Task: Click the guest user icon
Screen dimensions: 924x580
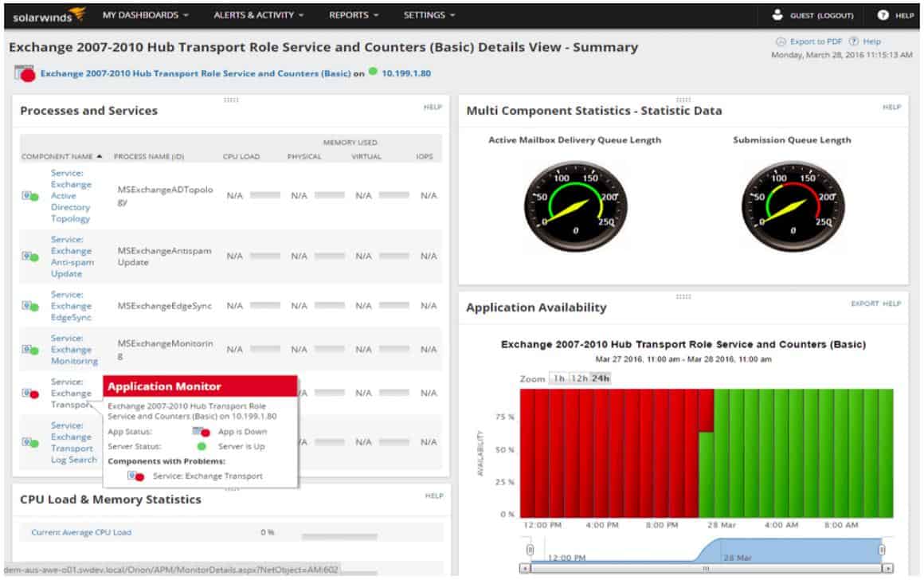Action: coord(777,14)
